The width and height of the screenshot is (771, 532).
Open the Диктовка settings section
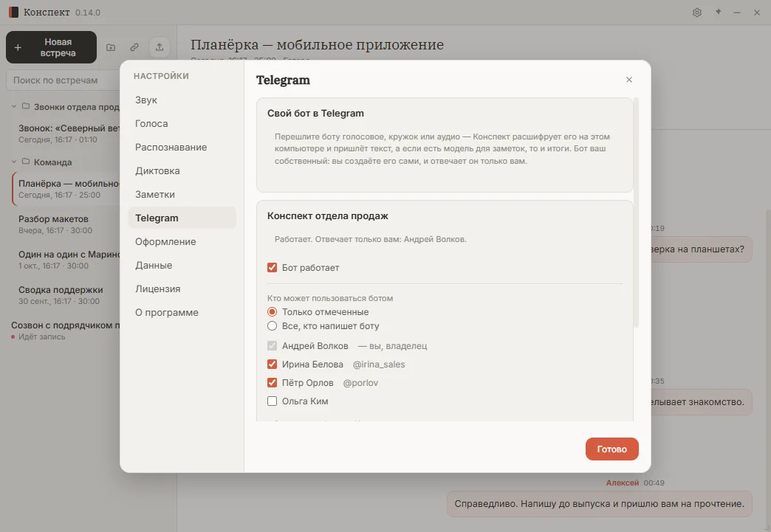coord(182,170)
